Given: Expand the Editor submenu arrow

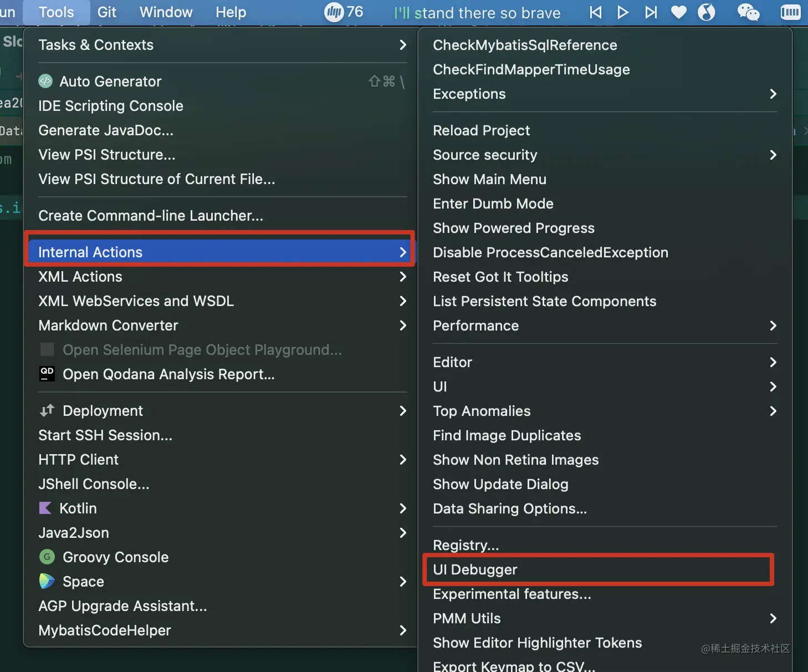Looking at the screenshot, I should coord(773,362).
